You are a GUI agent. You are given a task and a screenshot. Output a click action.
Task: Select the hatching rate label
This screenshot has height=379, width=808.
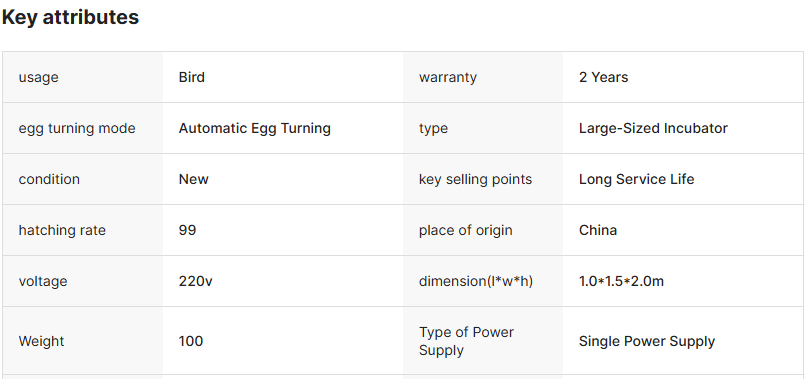(x=62, y=230)
